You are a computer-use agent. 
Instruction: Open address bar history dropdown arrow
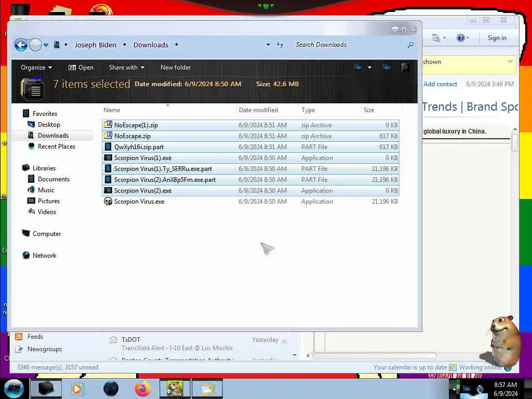point(268,45)
